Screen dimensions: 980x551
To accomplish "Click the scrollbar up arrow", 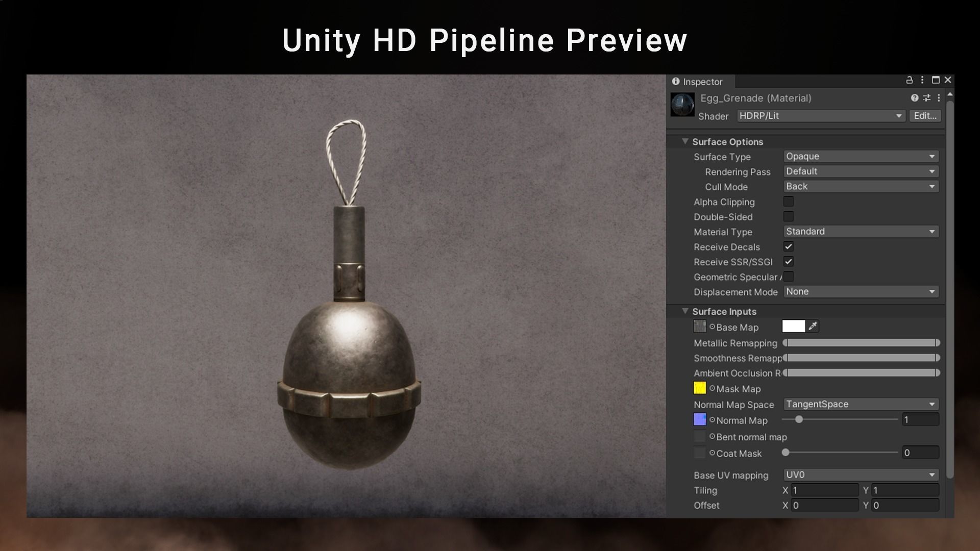I will (950, 95).
